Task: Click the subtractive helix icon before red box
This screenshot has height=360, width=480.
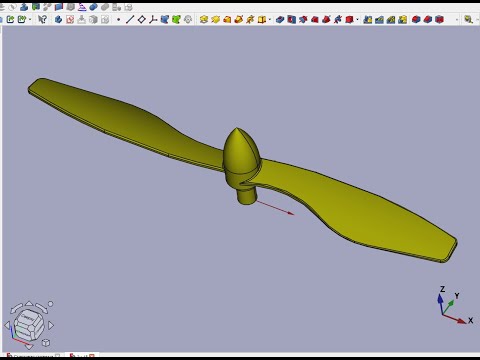Action: coord(338,19)
